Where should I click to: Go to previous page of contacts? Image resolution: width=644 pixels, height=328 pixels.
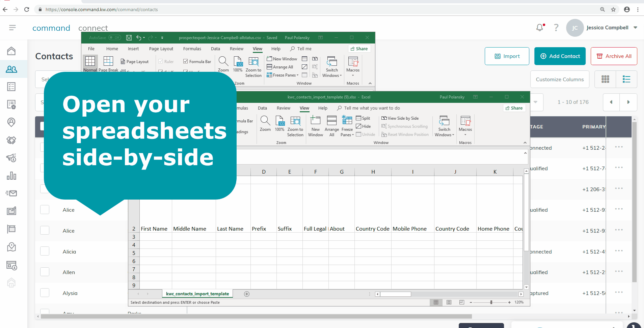coord(611,102)
